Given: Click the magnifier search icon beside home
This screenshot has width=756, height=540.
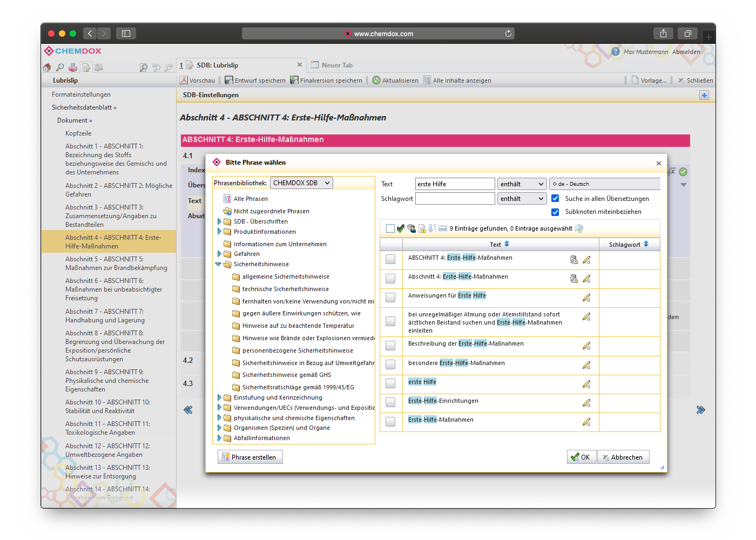Looking at the screenshot, I should [60, 67].
